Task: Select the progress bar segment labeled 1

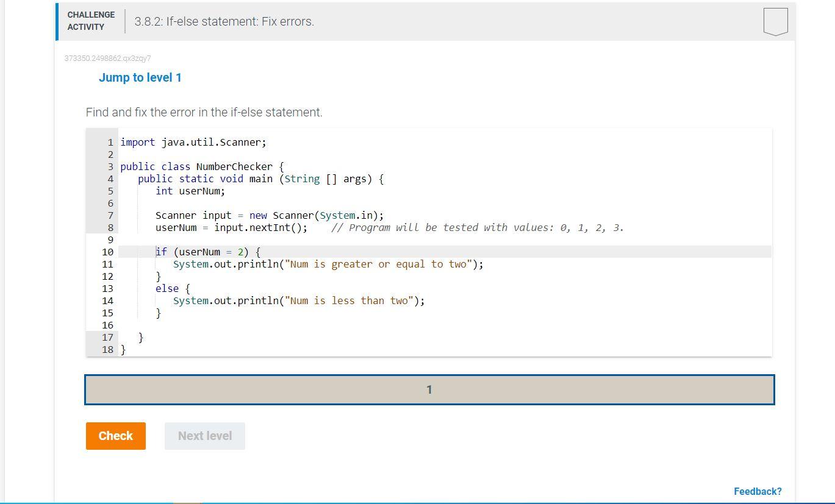Action: pyautogui.click(x=429, y=389)
